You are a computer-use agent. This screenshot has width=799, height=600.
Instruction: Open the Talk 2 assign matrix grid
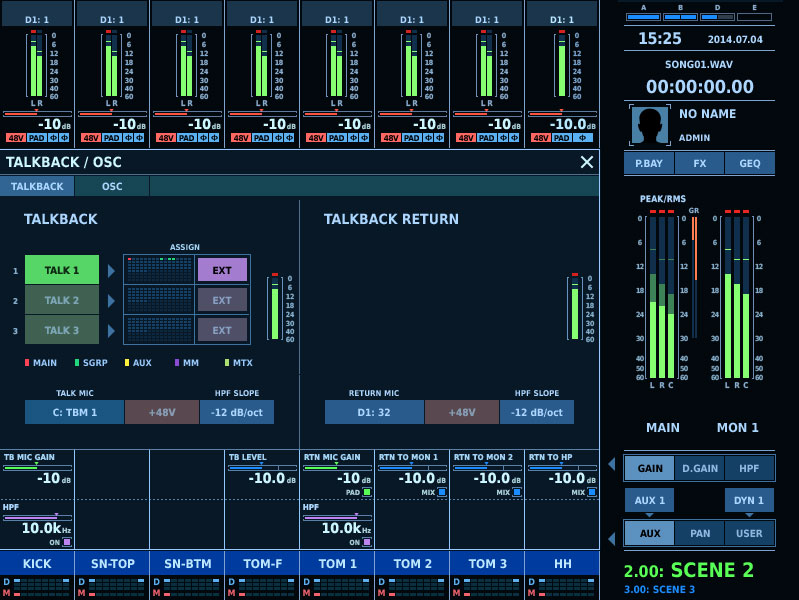[x=158, y=300]
